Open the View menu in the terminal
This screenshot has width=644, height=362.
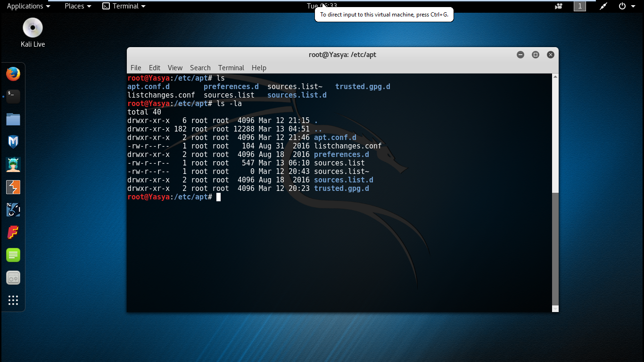[x=175, y=68]
